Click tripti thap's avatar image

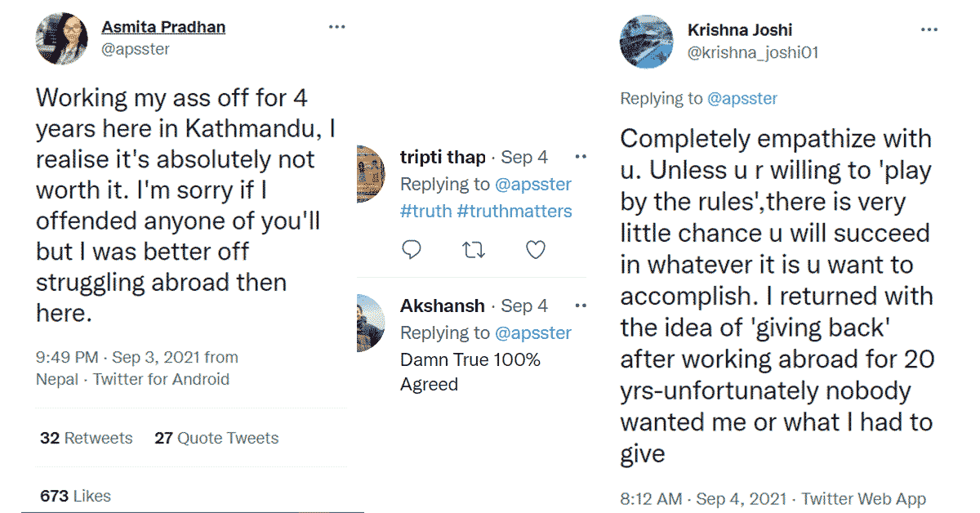coord(371,174)
